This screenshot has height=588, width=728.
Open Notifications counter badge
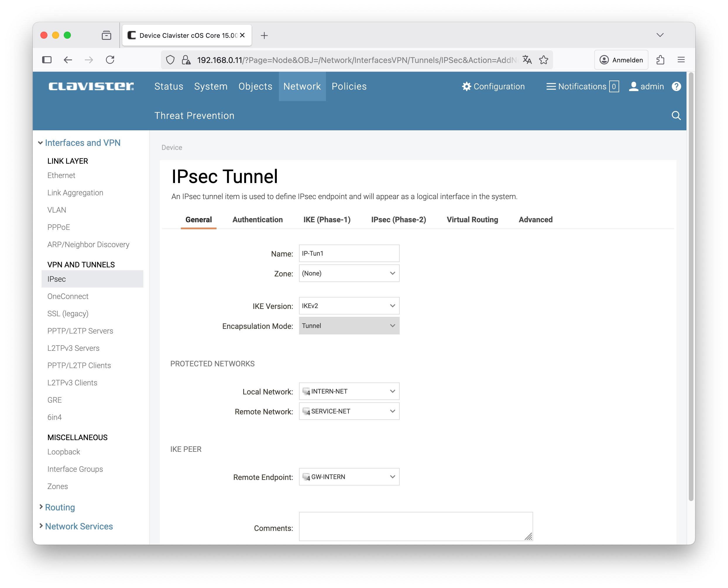pyautogui.click(x=614, y=86)
